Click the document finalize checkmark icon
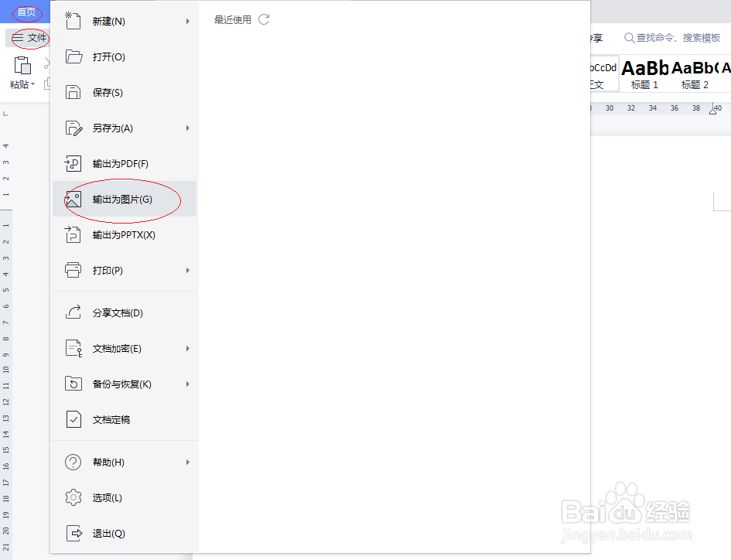The height and width of the screenshot is (560, 731). click(x=73, y=419)
